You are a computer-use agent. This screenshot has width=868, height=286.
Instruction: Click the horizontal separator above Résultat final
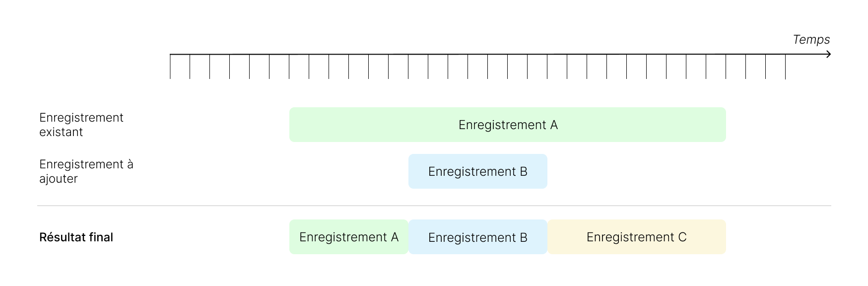click(434, 206)
